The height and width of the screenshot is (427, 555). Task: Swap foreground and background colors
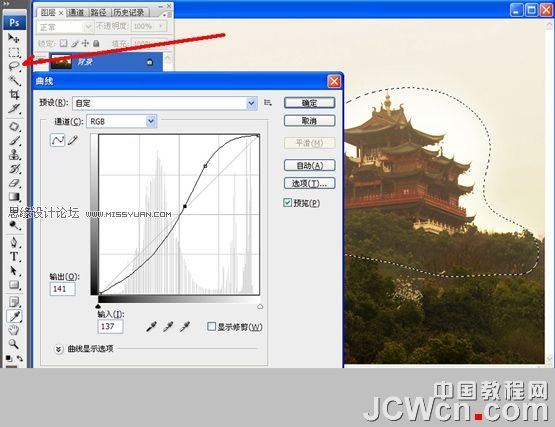click(x=19, y=358)
